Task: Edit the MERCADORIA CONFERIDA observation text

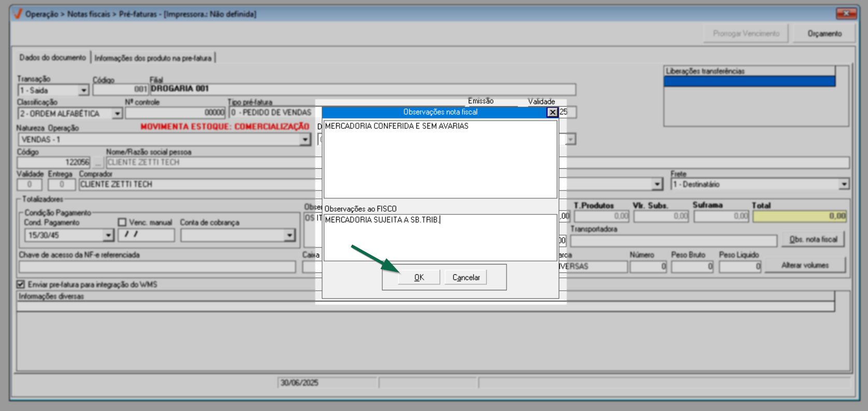Action: 440,159
